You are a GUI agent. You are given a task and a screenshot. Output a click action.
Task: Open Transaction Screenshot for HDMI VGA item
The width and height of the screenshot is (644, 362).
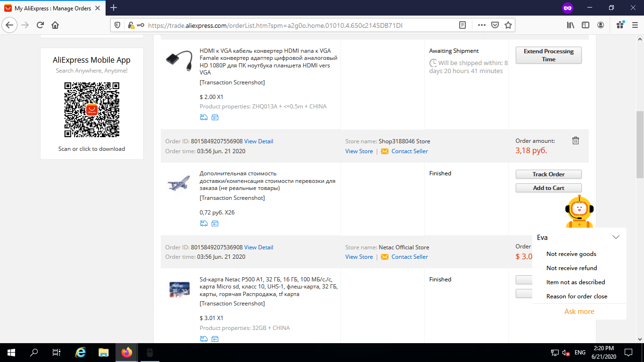click(x=232, y=82)
